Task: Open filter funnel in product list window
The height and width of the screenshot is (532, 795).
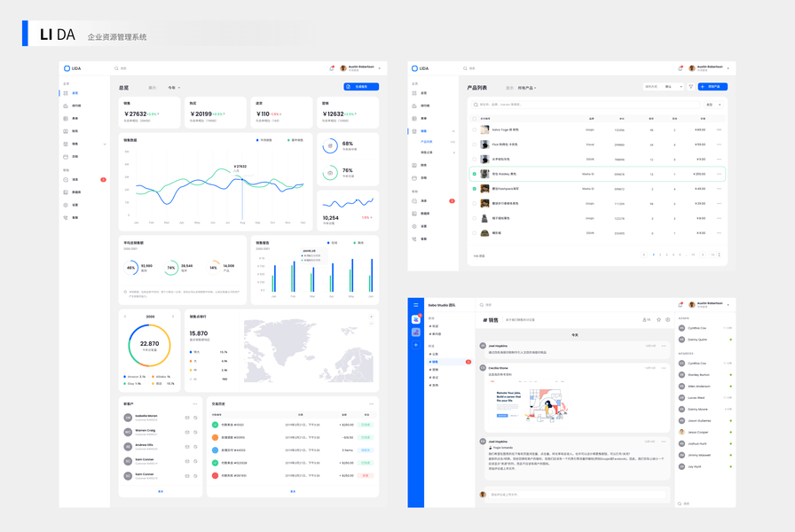Action: coord(690,87)
